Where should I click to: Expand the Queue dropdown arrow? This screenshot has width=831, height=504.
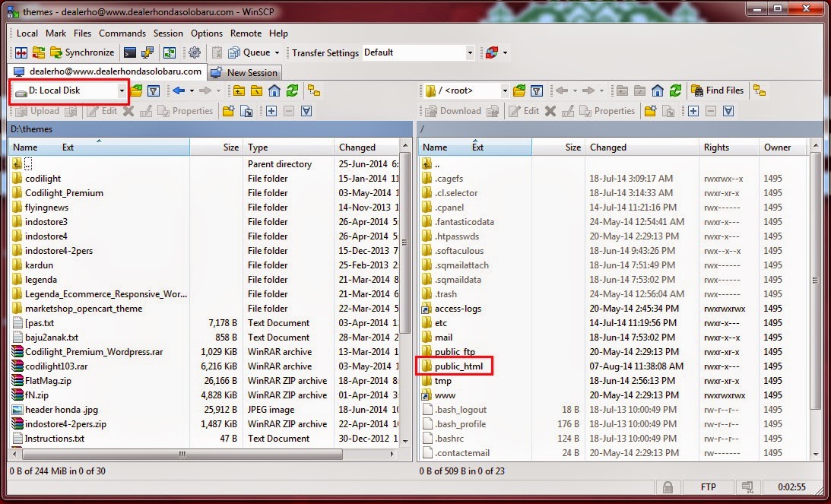[x=277, y=52]
